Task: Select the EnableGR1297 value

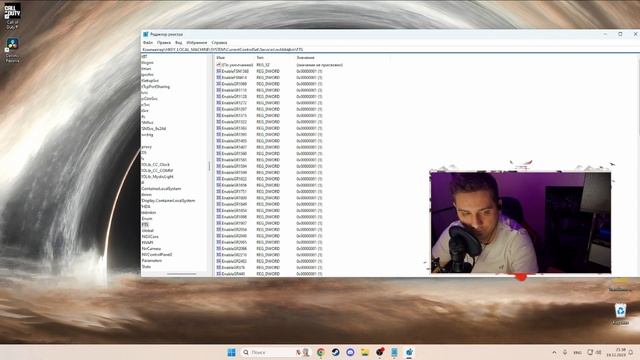Action: [x=234, y=109]
